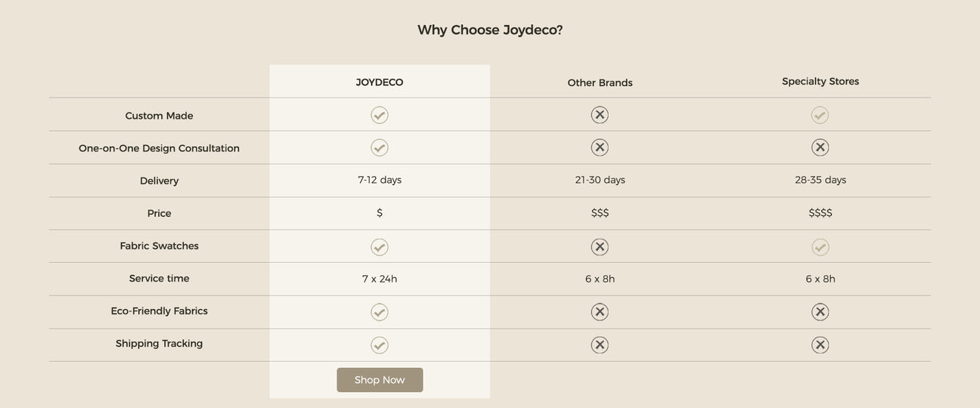Click the Specialty Stores column header
Screen dimensions: 980x408
pyautogui.click(x=820, y=82)
